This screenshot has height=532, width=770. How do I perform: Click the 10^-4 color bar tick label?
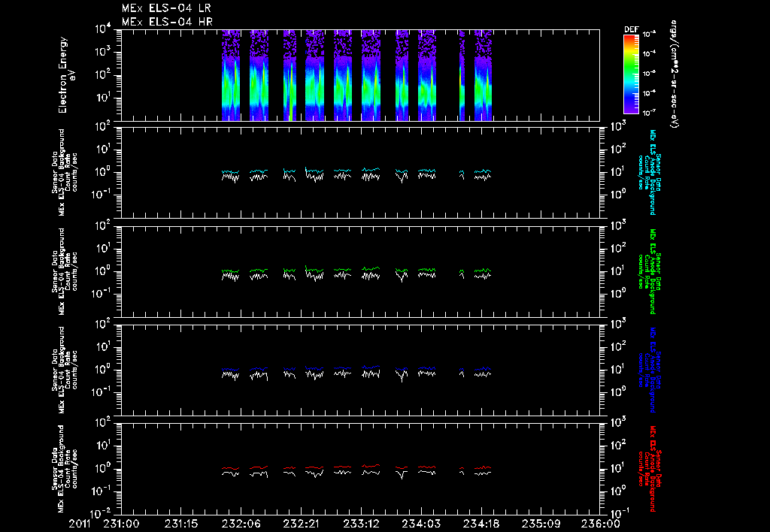[x=648, y=53]
